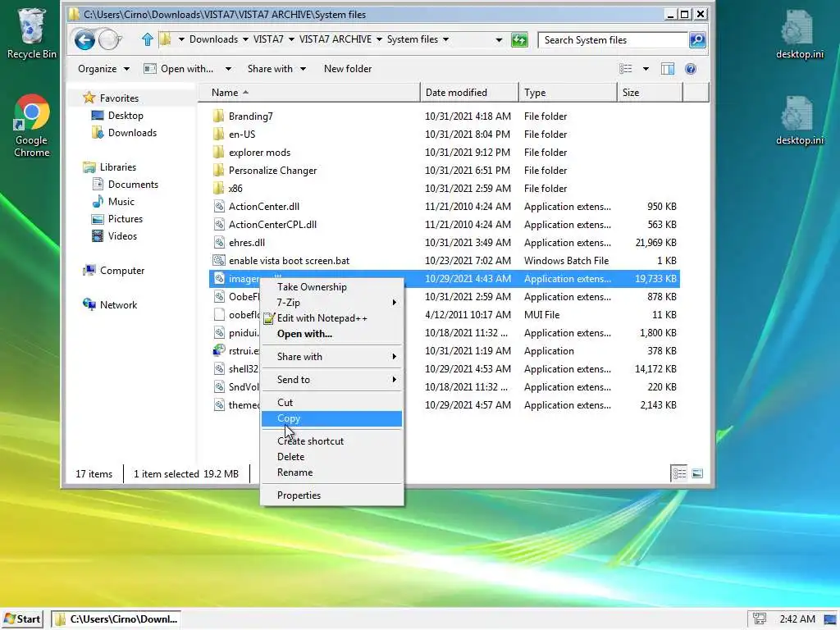Sort by the Type column header
Screen dimensions: 840x630
coord(568,93)
